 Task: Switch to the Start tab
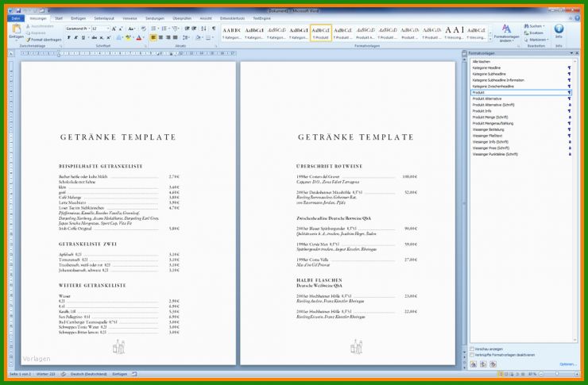[59, 18]
